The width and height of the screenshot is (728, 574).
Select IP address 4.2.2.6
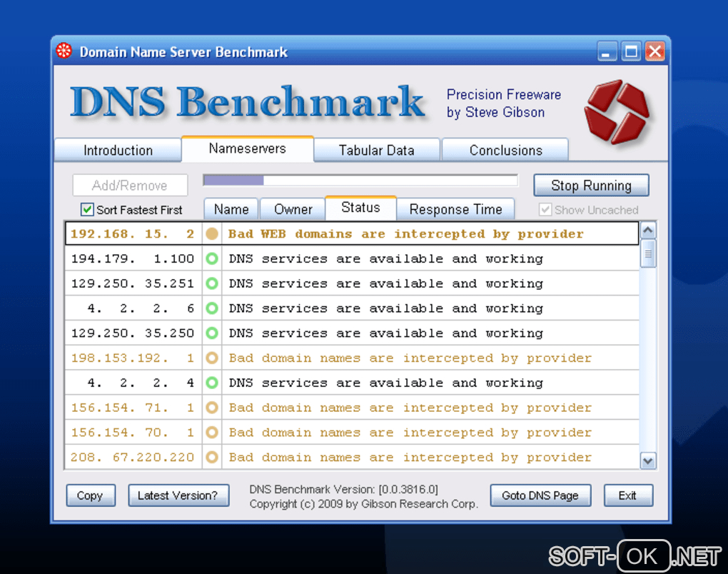[141, 308]
